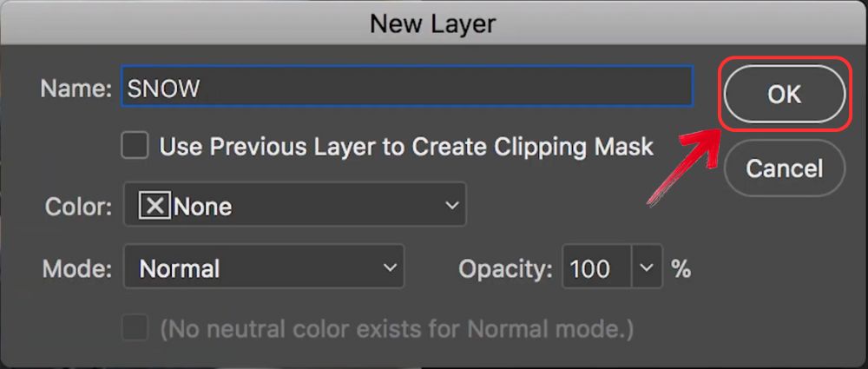Click the Name field containing SNOW
868x369 pixels.
click(x=406, y=88)
